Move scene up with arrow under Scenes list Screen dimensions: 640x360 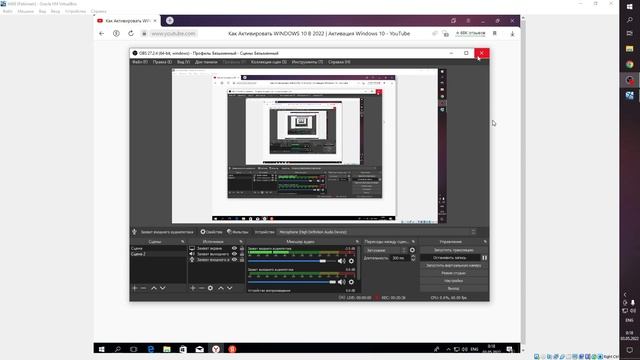click(154, 288)
